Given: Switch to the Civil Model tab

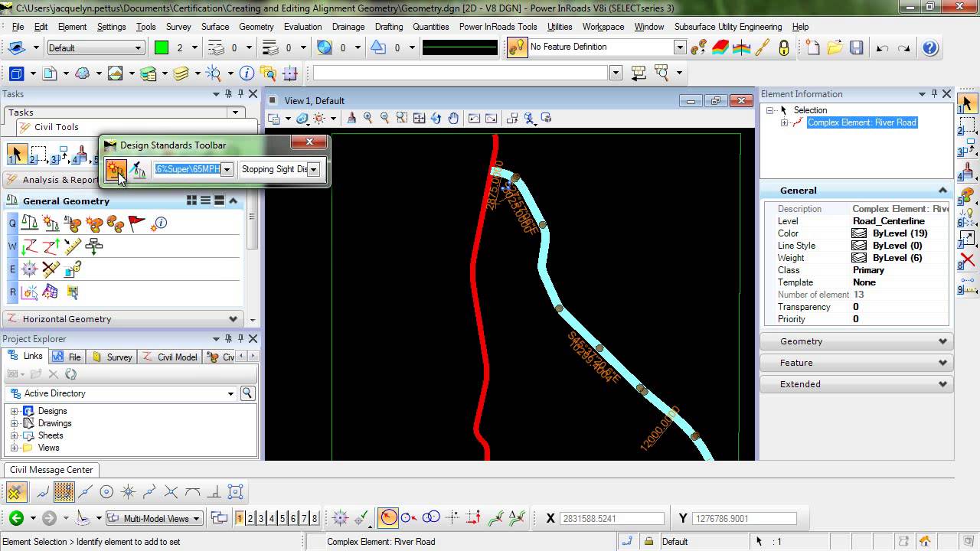Looking at the screenshot, I should tap(169, 357).
